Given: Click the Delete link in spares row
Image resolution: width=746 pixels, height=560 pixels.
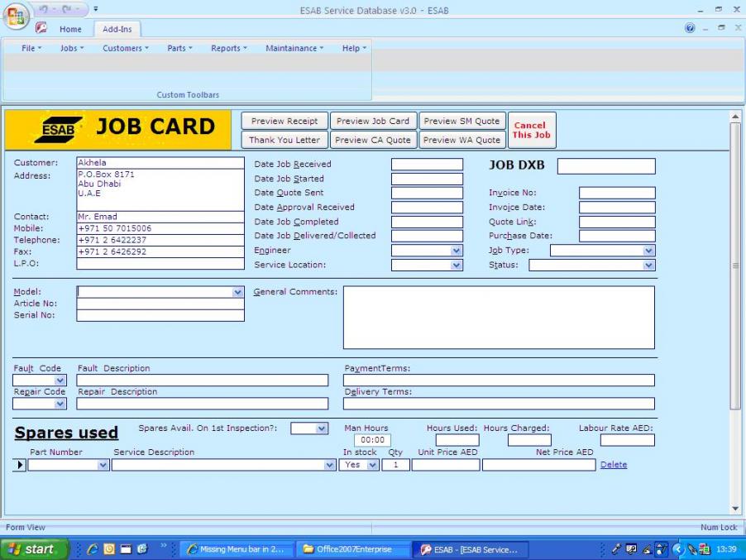Looking at the screenshot, I should [x=614, y=464].
